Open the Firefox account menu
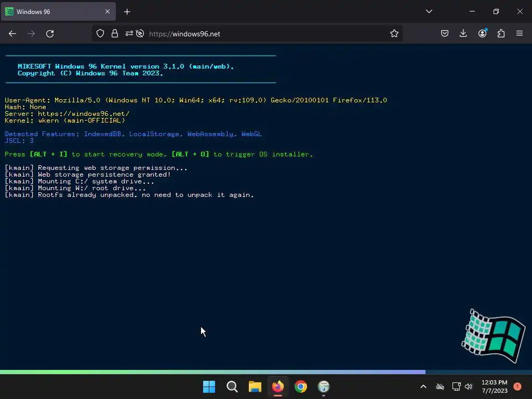 click(482, 34)
